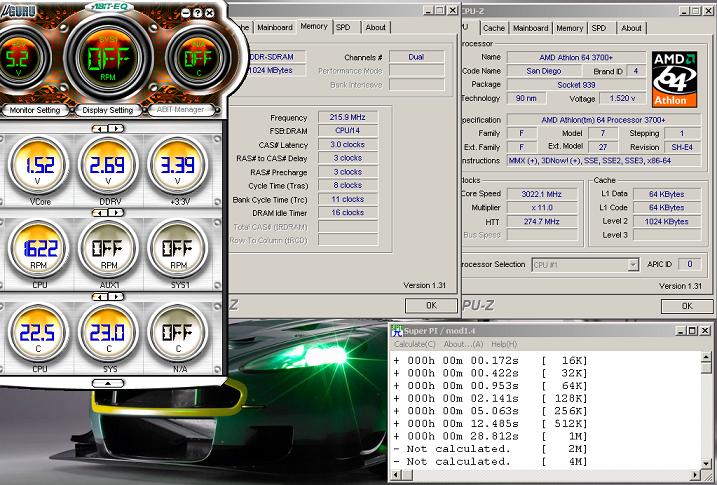Page right in the voltage gauge row
Screen dimensions: 717x485
click(x=116, y=129)
